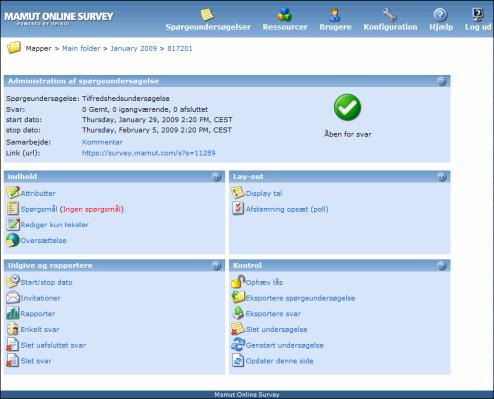This screenshot has height=399, width=494.
Task: Open help for Administration af spørgeundersøgelse panel
Action: [x=442, y=81]
